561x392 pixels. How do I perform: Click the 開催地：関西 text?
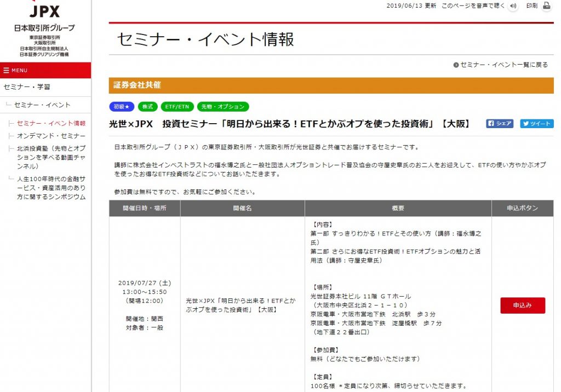(x=145, y=319)
